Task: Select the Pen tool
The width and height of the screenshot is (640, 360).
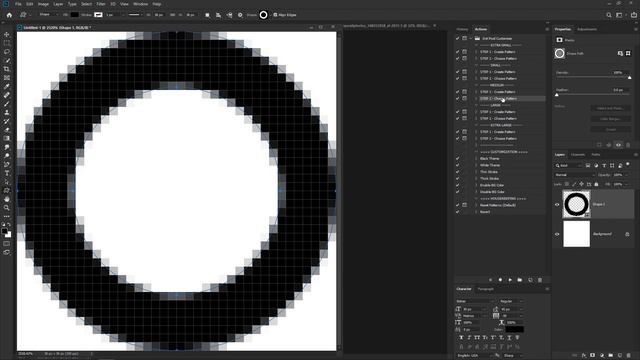Action: point(7,164)
